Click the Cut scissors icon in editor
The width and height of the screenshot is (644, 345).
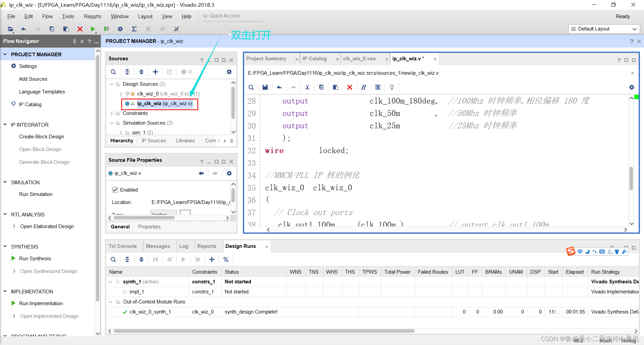point(307,87)
